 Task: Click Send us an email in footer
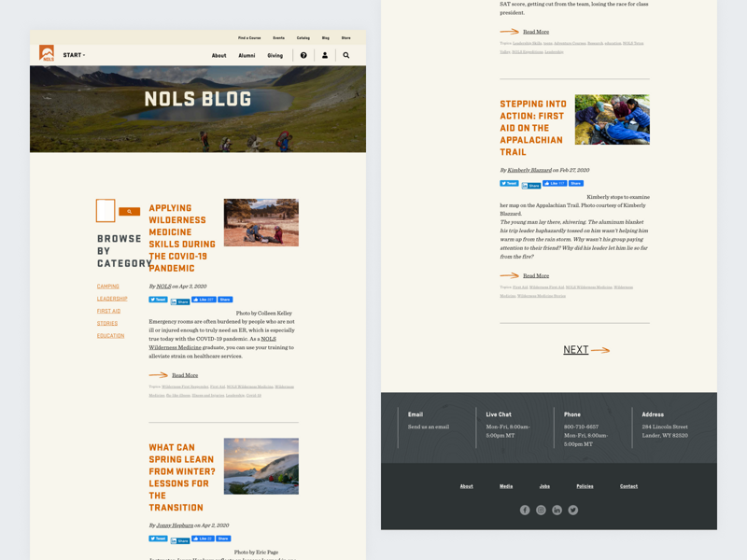(x=430, y=427)
